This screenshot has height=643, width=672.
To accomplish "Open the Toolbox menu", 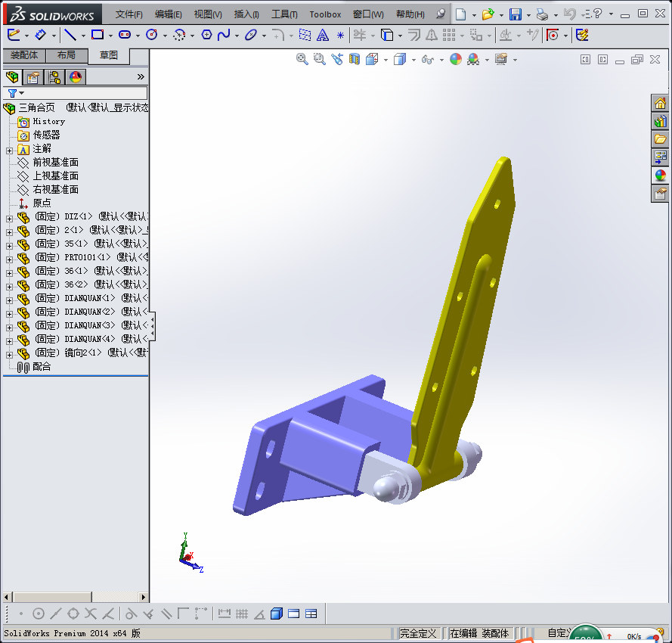I will (x=325, y=14).
